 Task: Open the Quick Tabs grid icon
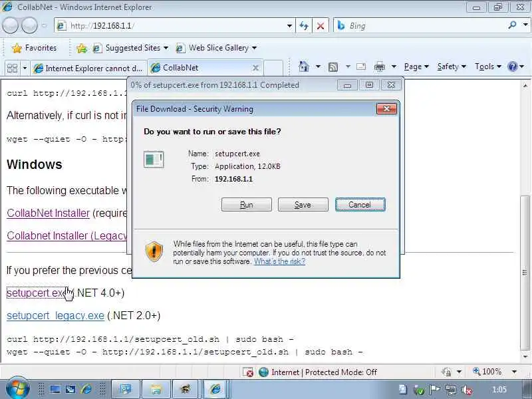12,68
